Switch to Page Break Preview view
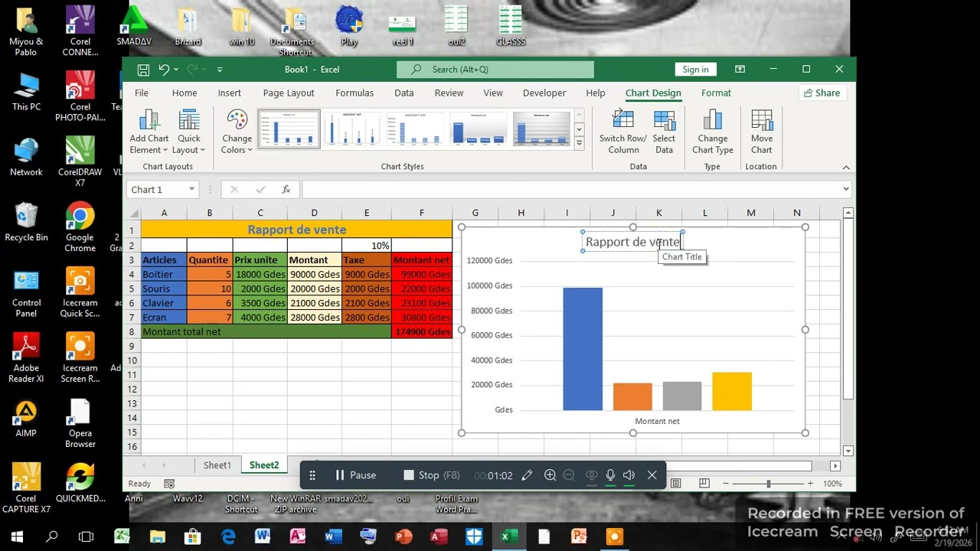Viewport: 980px width, 551px height. point(704,484)
